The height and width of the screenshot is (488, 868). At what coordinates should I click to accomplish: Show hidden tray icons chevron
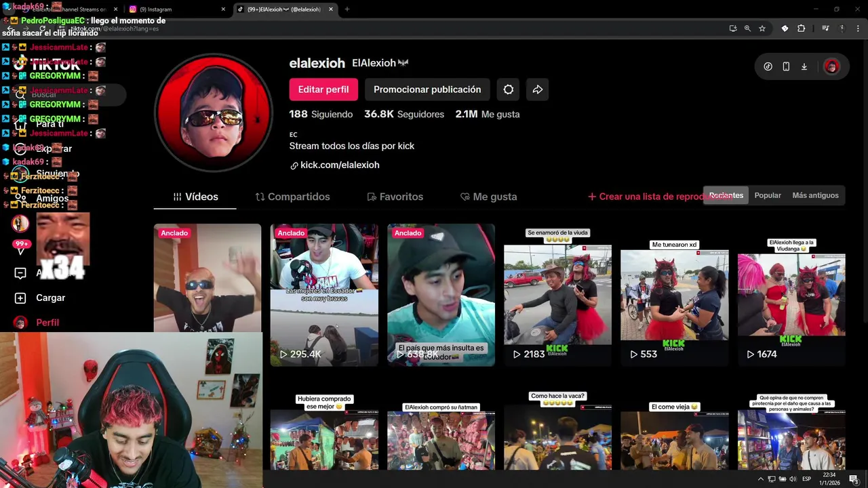761,479
